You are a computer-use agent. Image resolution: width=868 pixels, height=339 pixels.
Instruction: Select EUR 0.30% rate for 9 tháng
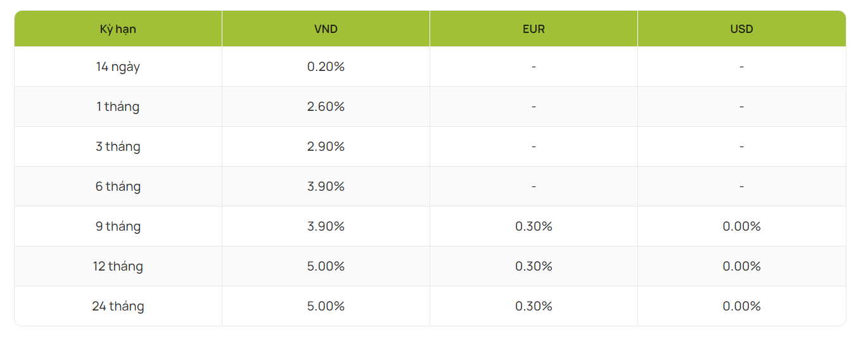533,226
